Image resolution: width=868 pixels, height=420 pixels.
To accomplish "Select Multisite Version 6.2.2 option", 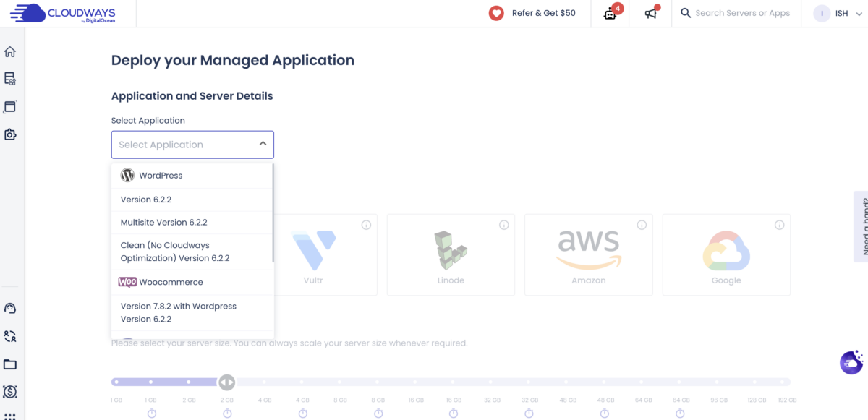I will click(192, 223).
